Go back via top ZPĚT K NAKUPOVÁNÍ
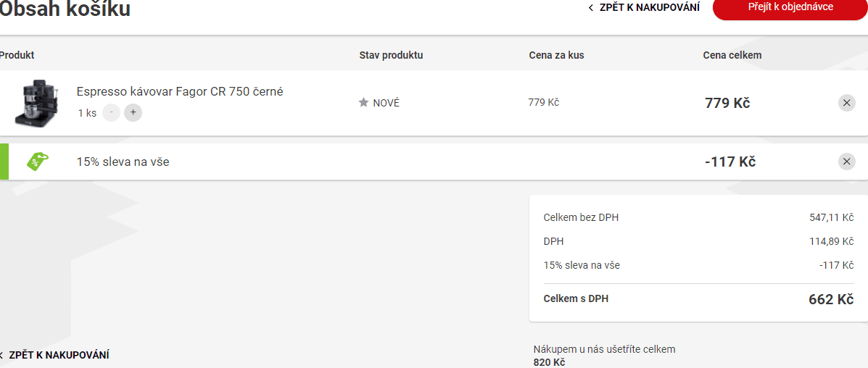This screenshot has width=868, height=368. click(644, 8)
